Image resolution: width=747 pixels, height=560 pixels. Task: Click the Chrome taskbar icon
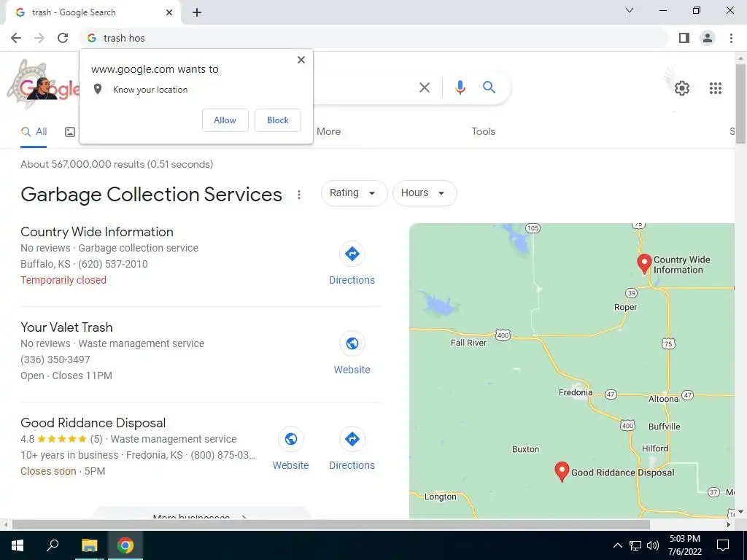tap(125, 545)
